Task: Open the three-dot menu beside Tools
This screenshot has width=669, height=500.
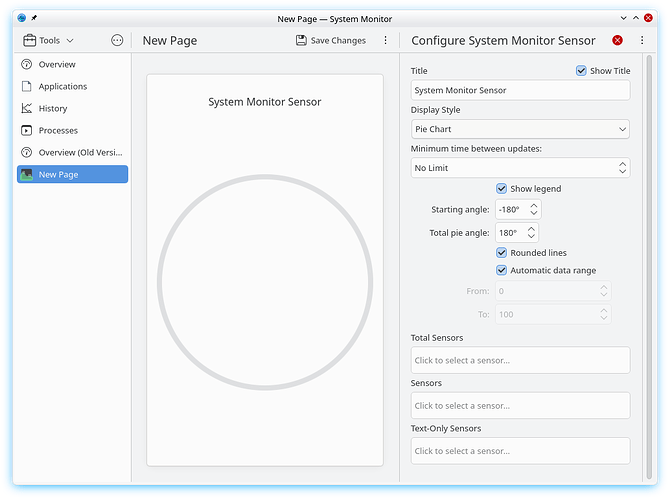Action: point(117,41)
